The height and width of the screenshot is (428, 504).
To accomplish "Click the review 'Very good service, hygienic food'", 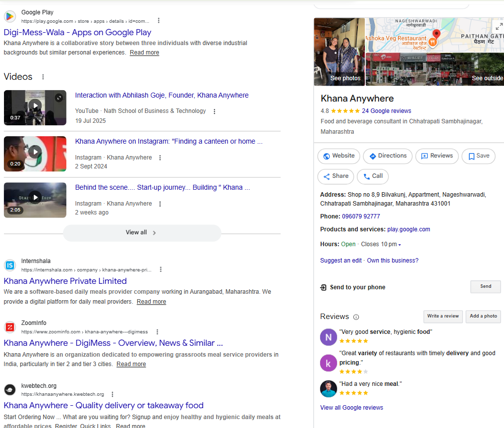I will coord(386,332).
